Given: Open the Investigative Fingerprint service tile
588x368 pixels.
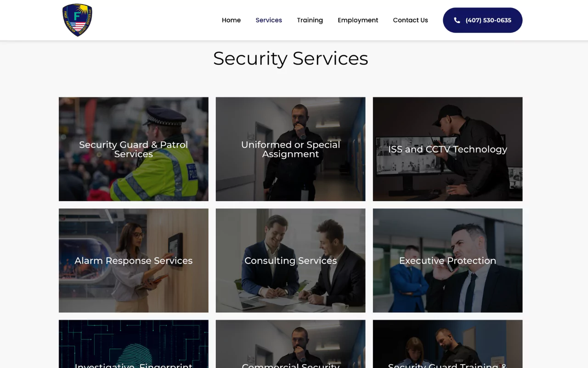Looking at the screenshot, I should click(x=134, y=344).
